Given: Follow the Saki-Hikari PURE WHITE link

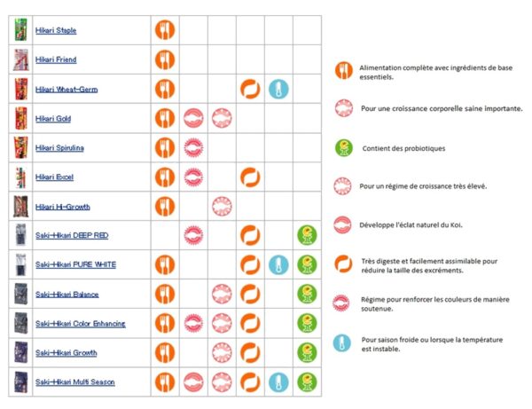Looking at the screenshot, I should [x=75, y=264].
